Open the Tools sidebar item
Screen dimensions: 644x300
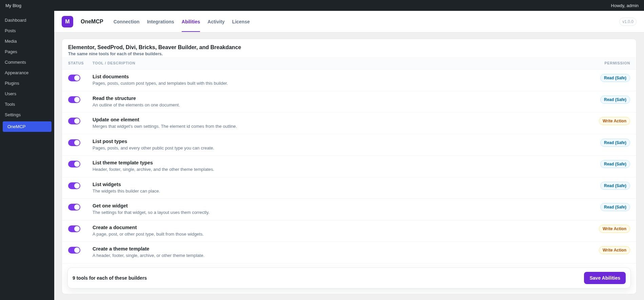[x=27, y=104]
